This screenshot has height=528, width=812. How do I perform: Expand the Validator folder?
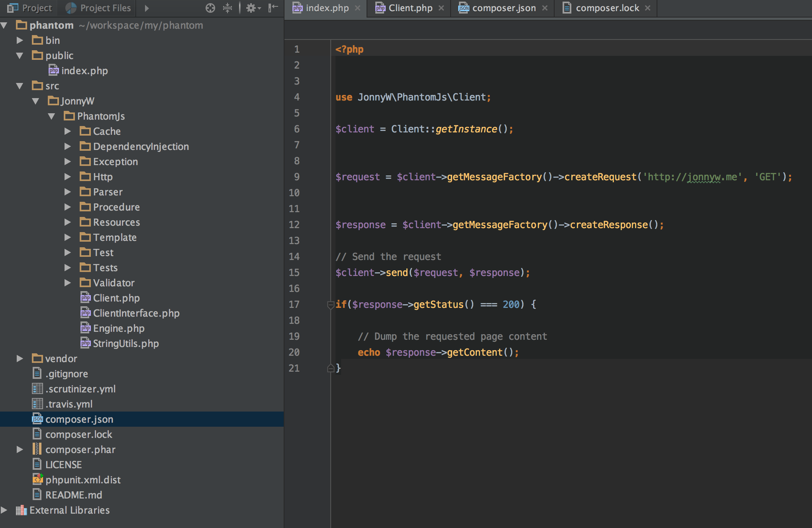pos(67,283)
